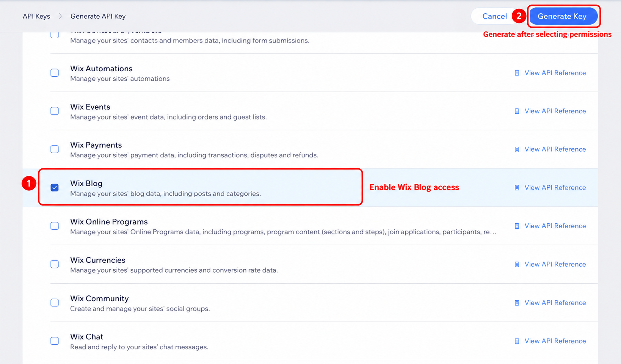621x364 pixels.
Task: Click the currencies conversion rate description
Action: pyautogui.click(x=174, y=270)
